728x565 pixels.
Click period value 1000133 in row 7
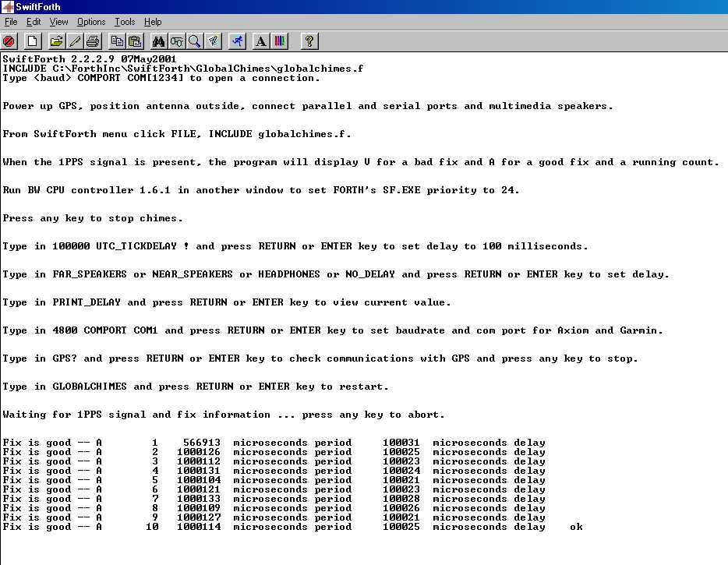point(199,499)
